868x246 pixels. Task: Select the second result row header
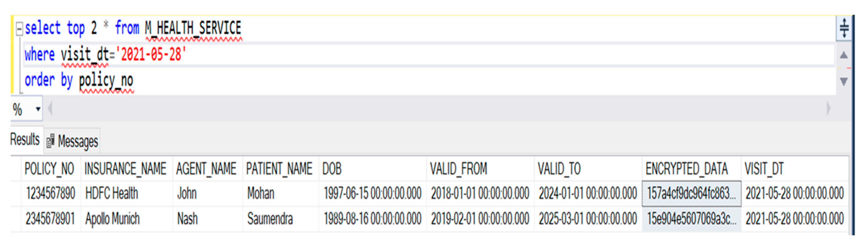tap(16, 219)
